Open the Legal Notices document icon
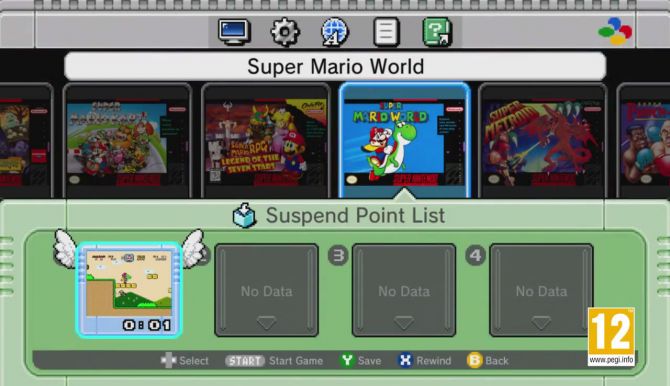The height and width of the screenshot is (386, 670). pyautogui.click(x=386, y=32)
